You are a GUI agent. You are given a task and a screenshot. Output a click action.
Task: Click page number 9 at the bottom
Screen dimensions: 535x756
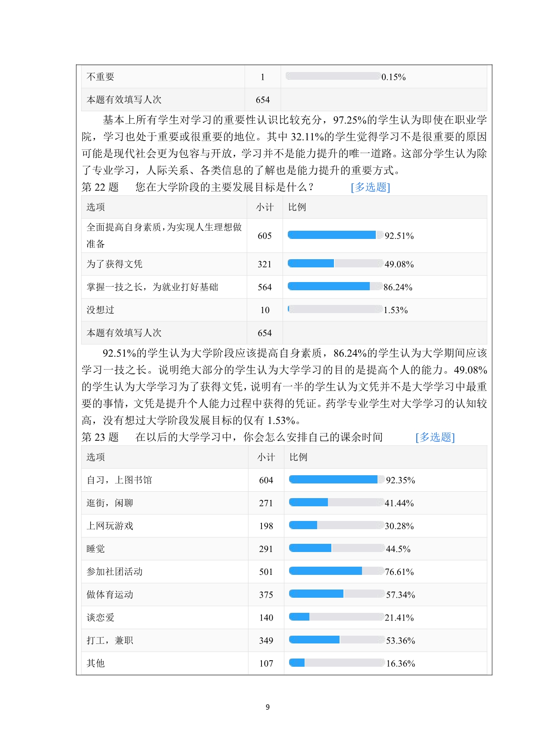coord(267,707)
